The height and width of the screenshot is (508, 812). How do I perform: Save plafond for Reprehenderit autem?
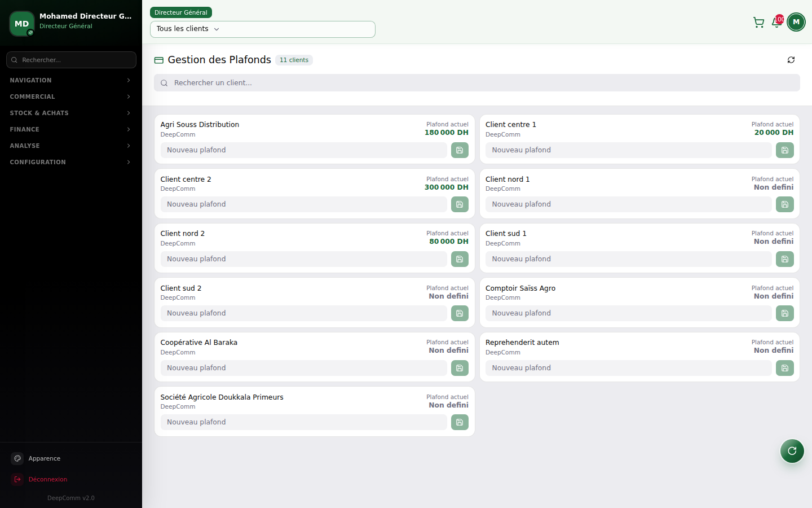point(785,368)
